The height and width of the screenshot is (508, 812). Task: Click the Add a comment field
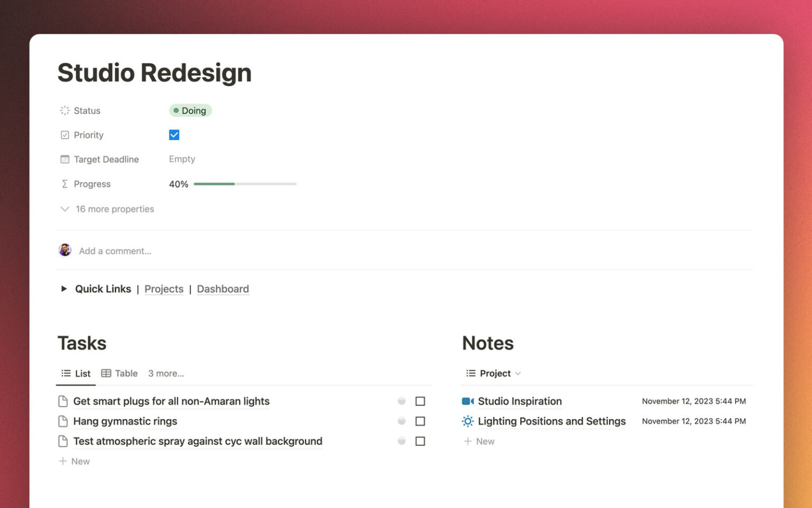(115, 251)
